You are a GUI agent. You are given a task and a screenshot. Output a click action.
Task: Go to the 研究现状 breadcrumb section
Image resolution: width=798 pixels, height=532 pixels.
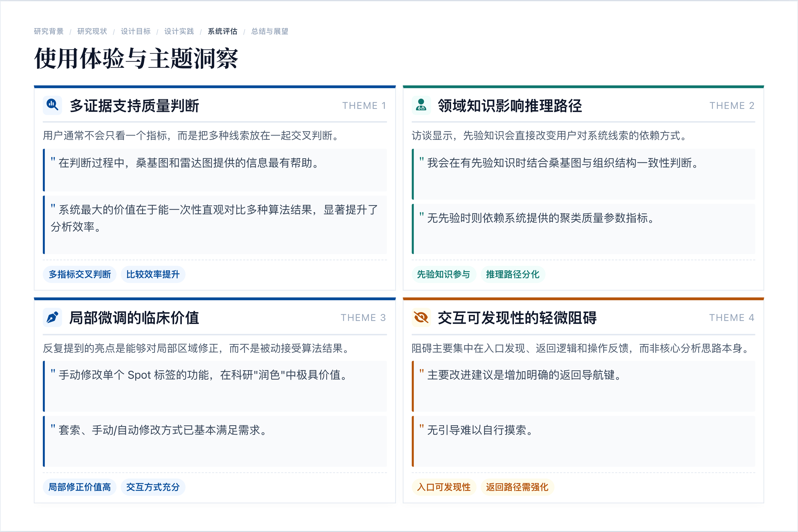click(x=92, y=31)
